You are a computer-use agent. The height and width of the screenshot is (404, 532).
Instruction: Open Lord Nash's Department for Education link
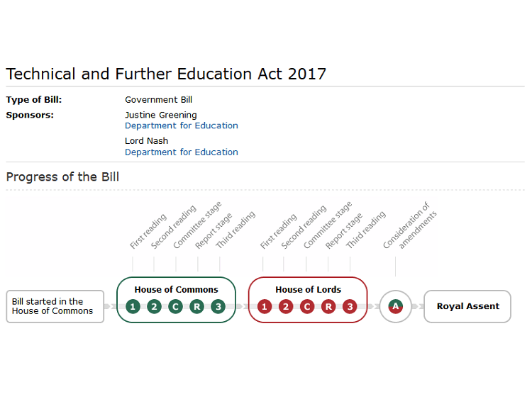point(182,152)
